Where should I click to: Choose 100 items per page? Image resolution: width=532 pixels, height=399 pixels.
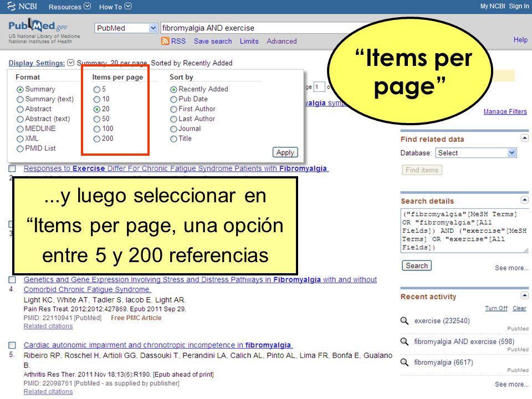pyautogui.click(x=96, y=129)
